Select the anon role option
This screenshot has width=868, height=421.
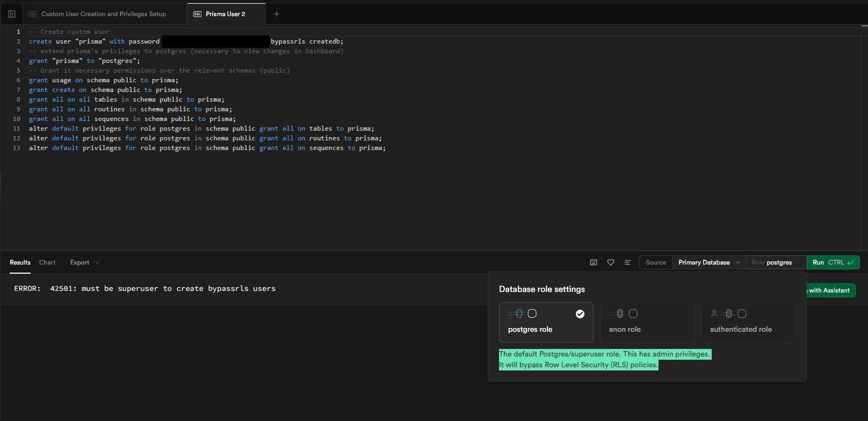coord(647,322)
